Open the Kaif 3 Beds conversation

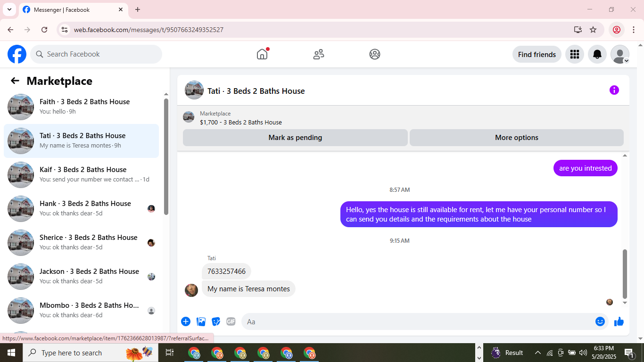coord(82,175)
